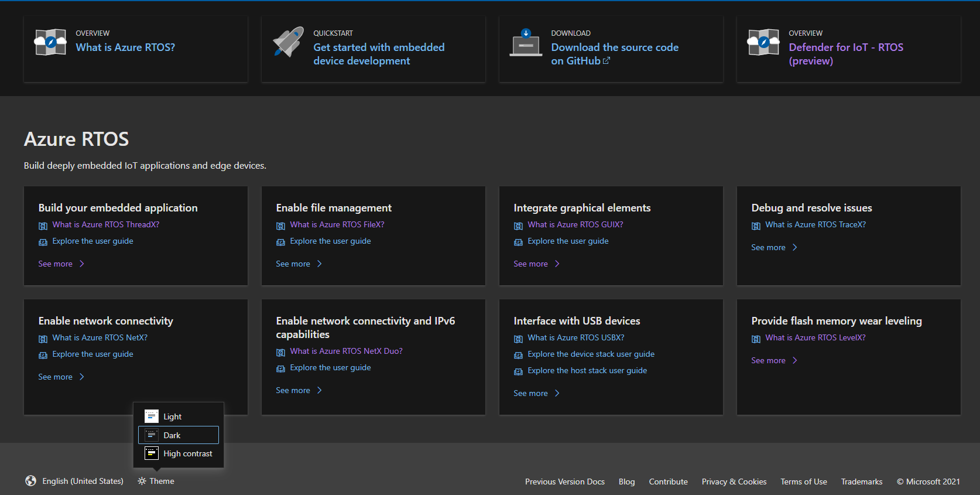Click the guide icon under Enable file management
Screen dimensions: 980x495
point(280,242)
